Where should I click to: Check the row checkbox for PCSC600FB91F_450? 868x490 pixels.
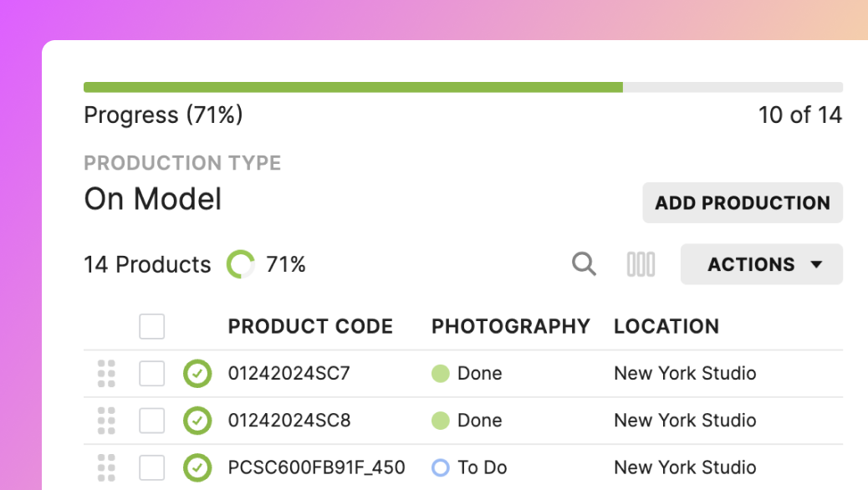coord(151,467)
